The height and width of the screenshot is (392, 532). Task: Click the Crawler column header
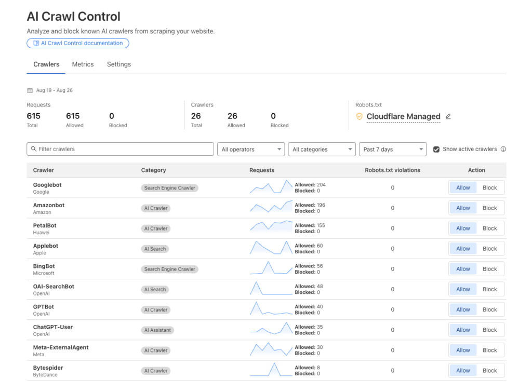point(44,170)
